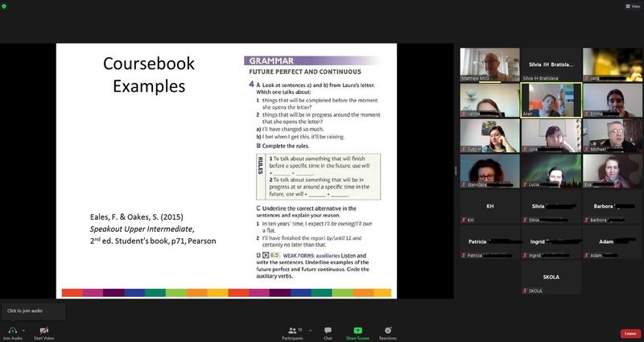Select stanislava's video thumbnail
The width and height of the screenshot is (644, 342).
click(x=489, y=171)
